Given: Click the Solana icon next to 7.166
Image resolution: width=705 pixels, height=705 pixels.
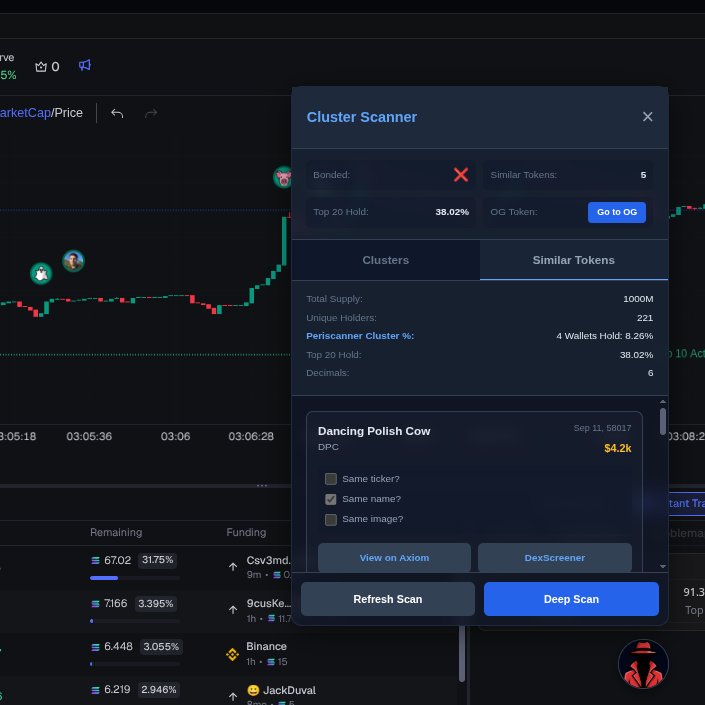Looking at the screenshot, I should click(x=95, y=604).
